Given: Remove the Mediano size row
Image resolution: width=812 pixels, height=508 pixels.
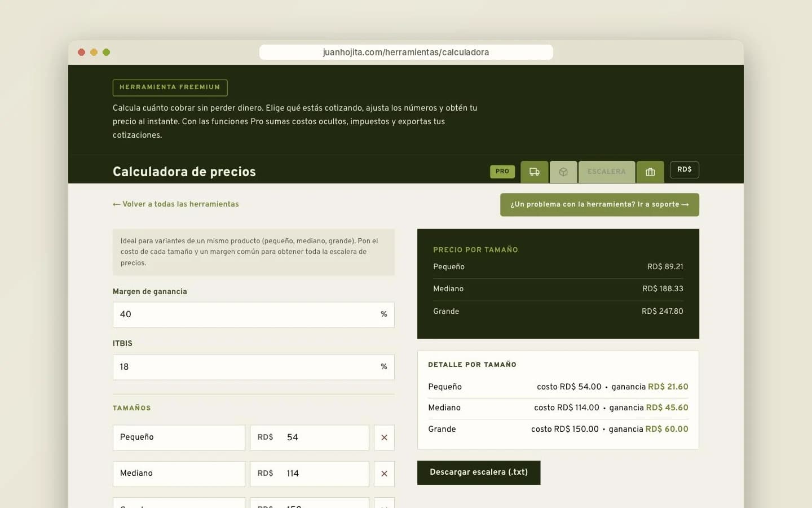Looking at the screenshot, I should [384, 474].
